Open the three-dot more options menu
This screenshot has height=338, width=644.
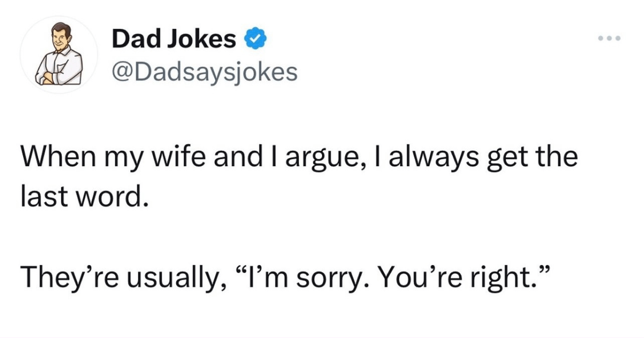pos(610,38)
